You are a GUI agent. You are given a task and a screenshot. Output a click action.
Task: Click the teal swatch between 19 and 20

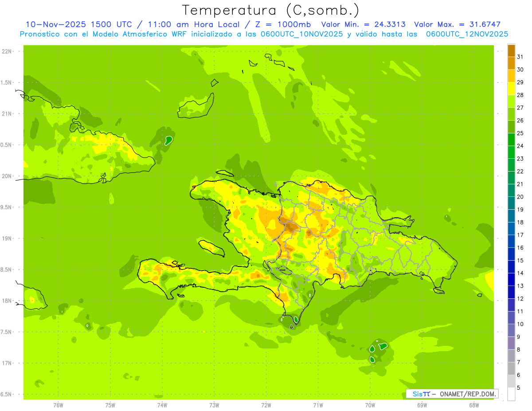click(511, 203)
